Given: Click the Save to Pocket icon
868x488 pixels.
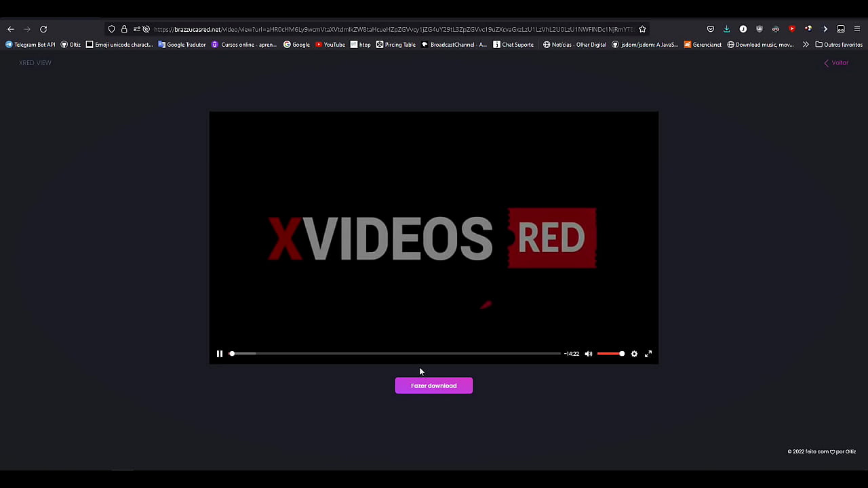Looking at the screenshot, I should tap(711, 29).
